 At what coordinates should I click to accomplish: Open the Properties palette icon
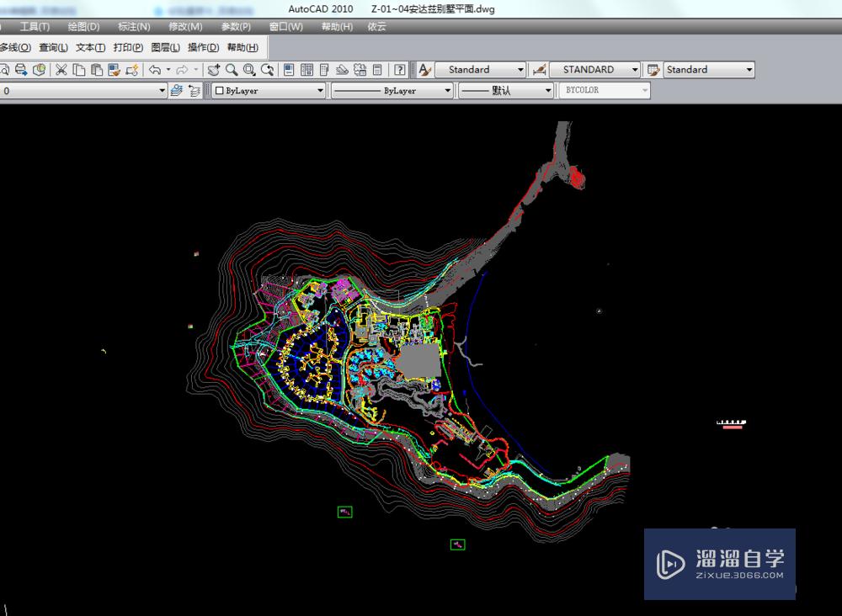pos(289,70)
